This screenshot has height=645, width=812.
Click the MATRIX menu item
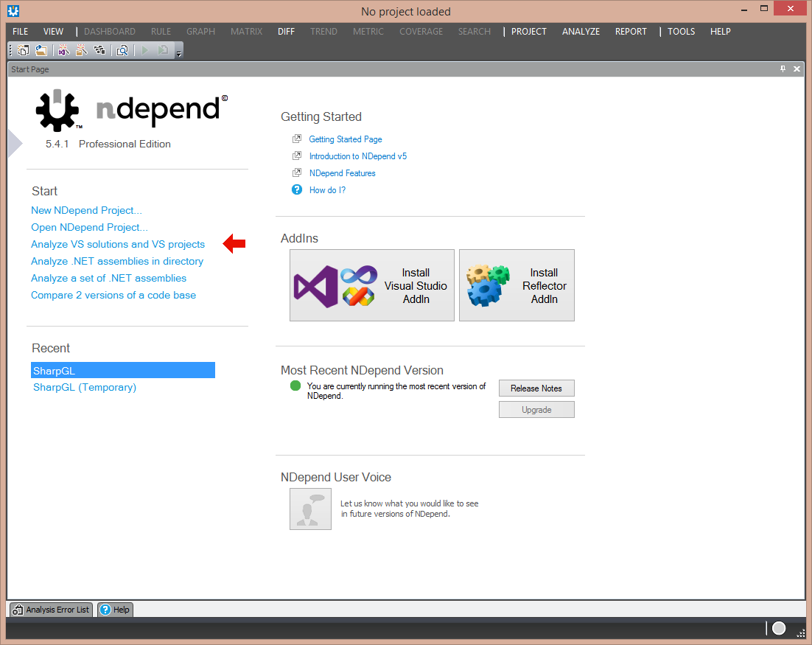247,32
